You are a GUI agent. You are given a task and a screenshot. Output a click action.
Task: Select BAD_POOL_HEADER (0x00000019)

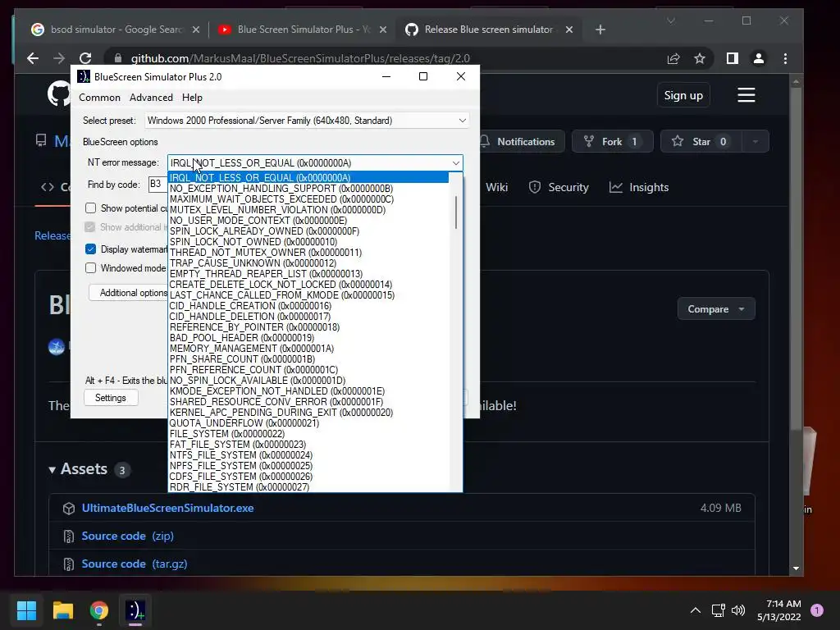tap(308, 337)
